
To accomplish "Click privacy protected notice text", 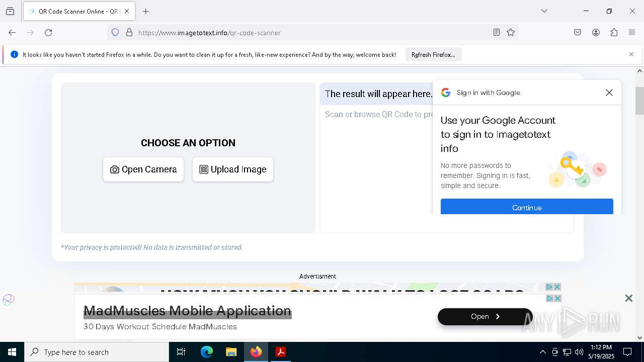I will tap(152, 247).
